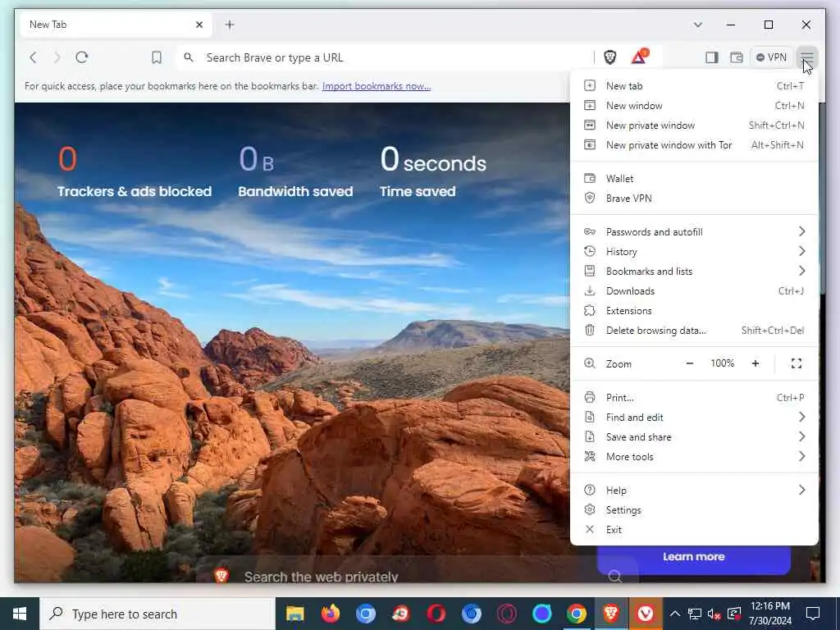
Task: Select New tab menu entry
Action: coord(694,85)
